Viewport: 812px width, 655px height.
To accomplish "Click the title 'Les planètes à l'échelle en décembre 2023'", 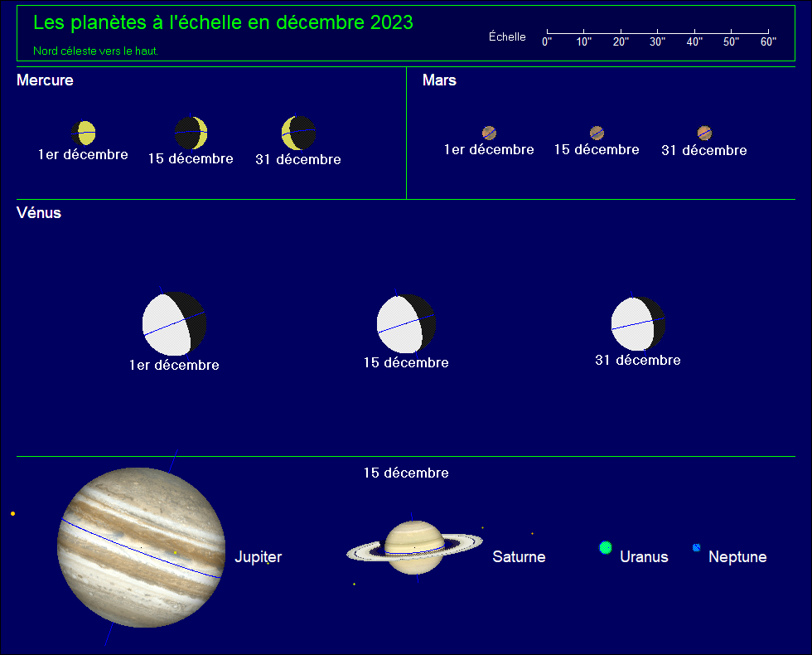I will point(223,22).
